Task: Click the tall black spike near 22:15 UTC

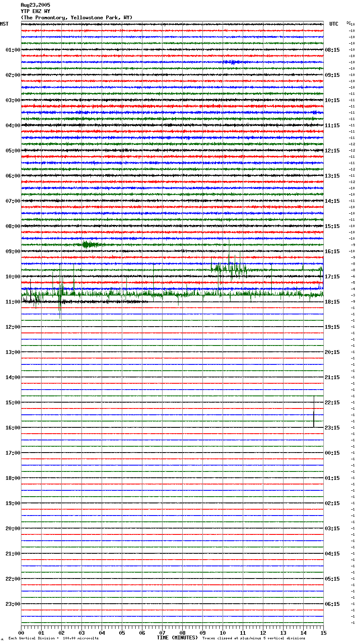Action: click(314, 411)
